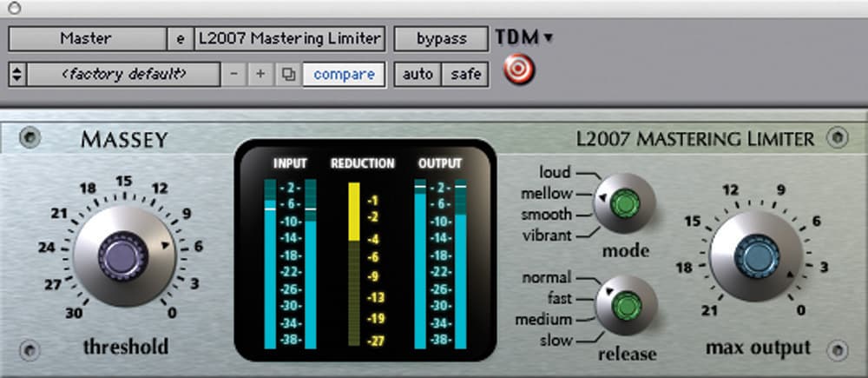Viewport: 868px width, 378px height.
Task: Select previous preset with minus button
Action: 234,74
